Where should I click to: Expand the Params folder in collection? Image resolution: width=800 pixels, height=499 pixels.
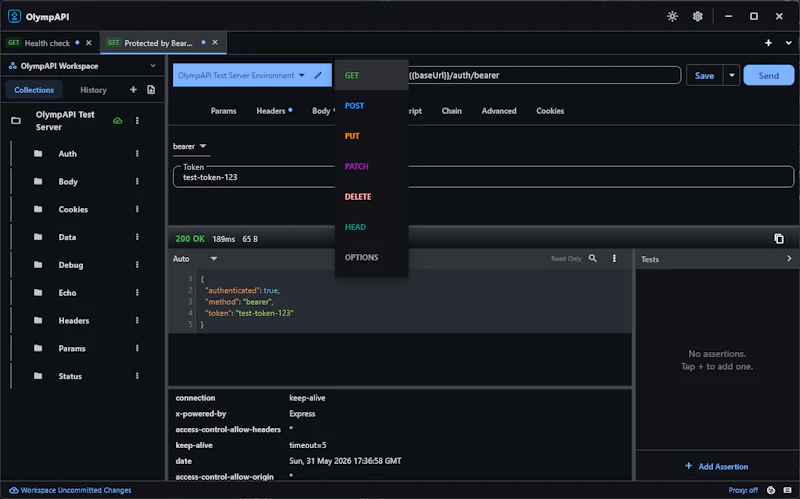(72, 348)
